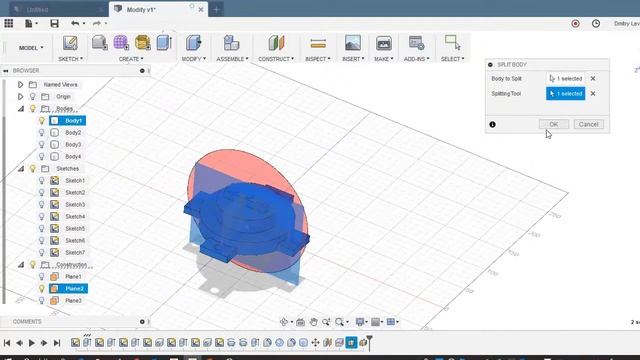Collapse the Split Body dialog header
Viewport: 640px width, 360px height.
pos(490,64)
